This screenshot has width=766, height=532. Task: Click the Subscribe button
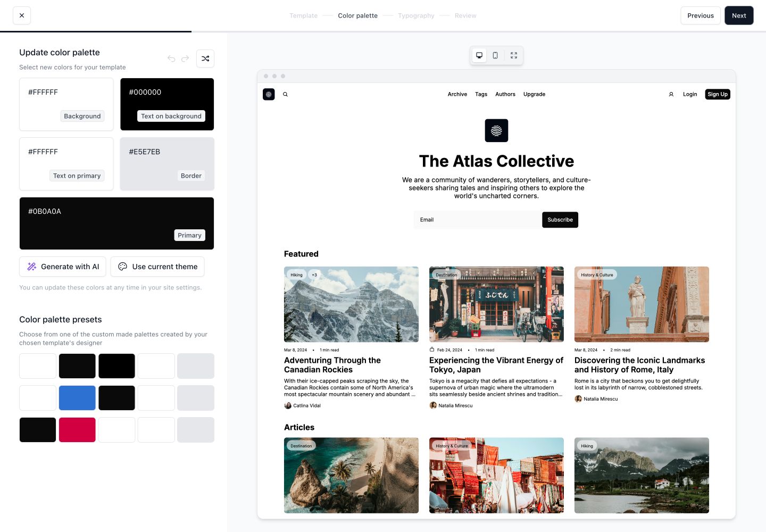coord(560,220)
